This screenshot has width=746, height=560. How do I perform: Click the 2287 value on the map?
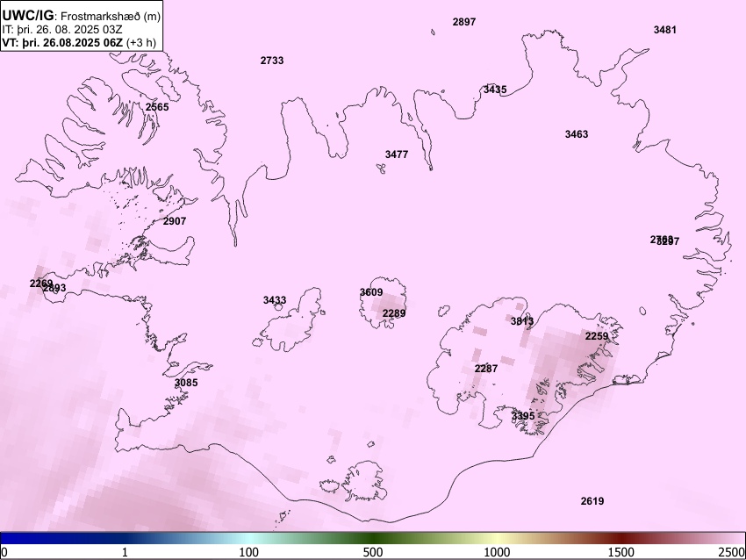485,369
